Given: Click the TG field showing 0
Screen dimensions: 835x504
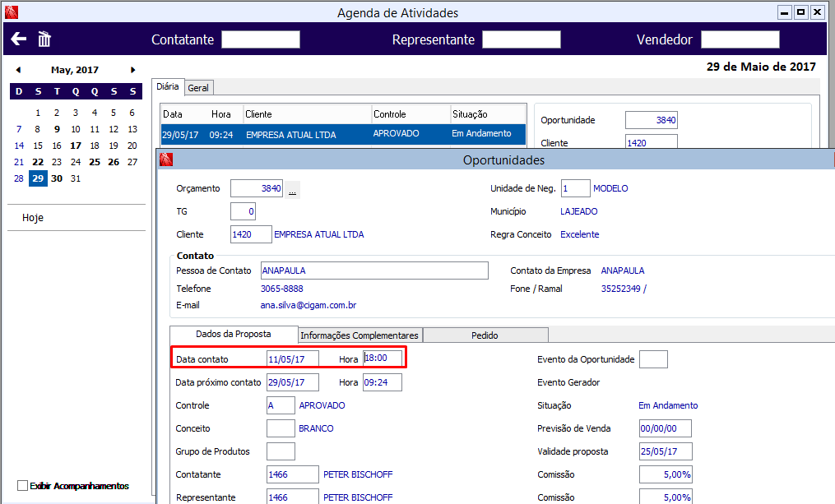Looking at the screenshot, I should coord(243,211).
